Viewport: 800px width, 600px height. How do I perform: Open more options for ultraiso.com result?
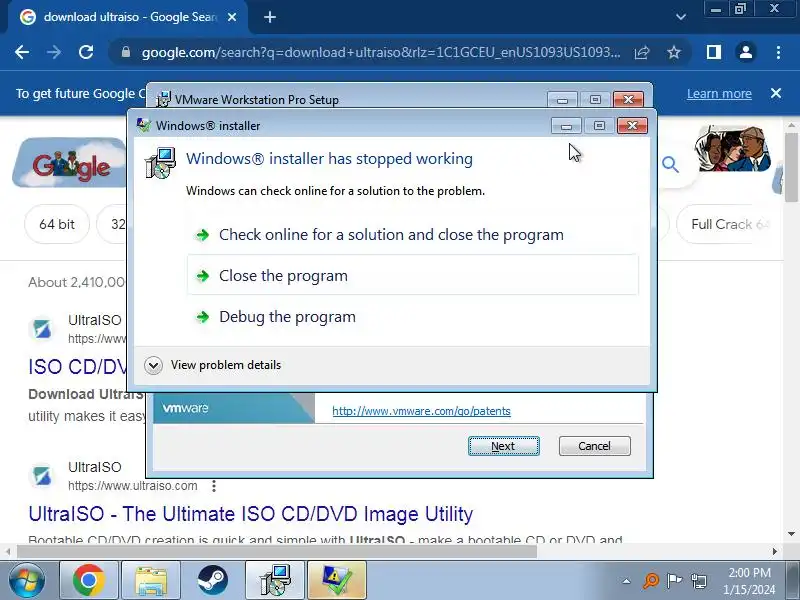point(214,486)
